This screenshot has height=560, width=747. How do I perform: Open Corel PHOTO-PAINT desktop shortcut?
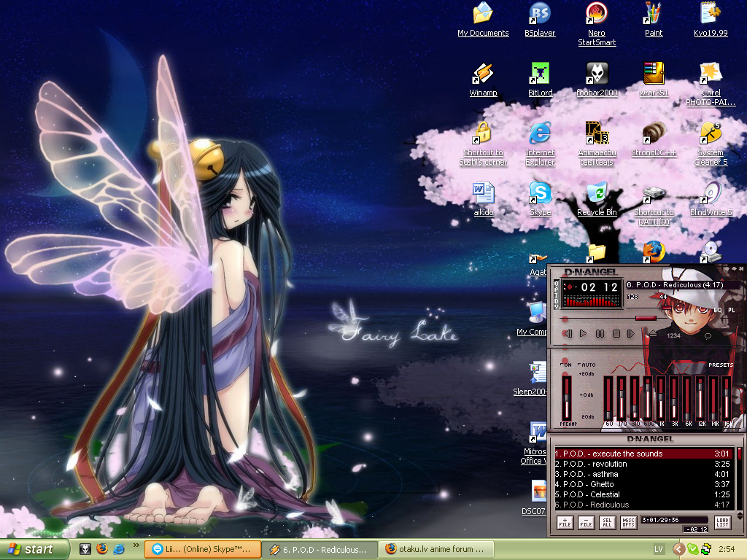(x=711, y=85)
